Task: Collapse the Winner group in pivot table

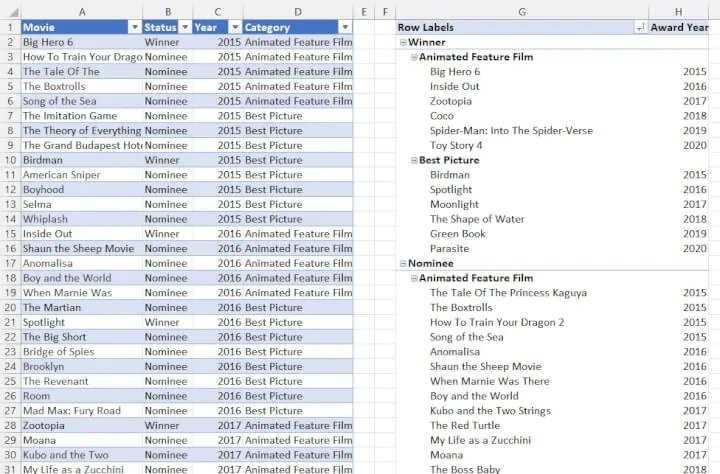Action: tap(402, 43)
